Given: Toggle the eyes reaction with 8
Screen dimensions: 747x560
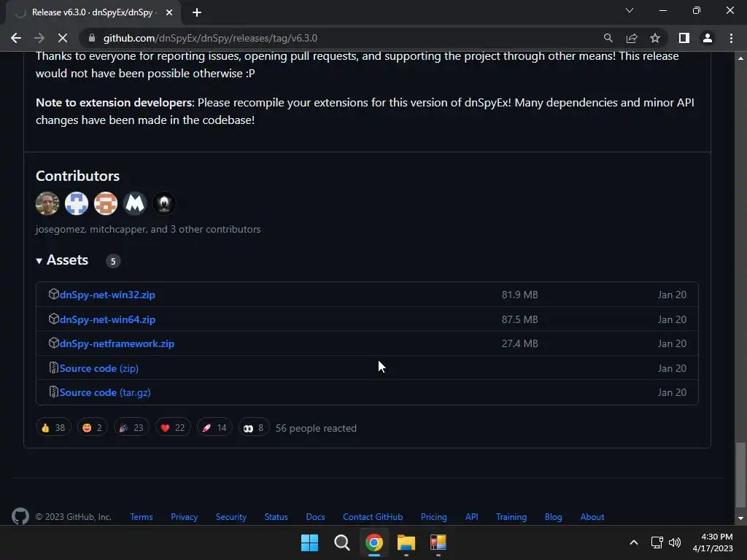Looking at the screenshot, I should [253, 427].
